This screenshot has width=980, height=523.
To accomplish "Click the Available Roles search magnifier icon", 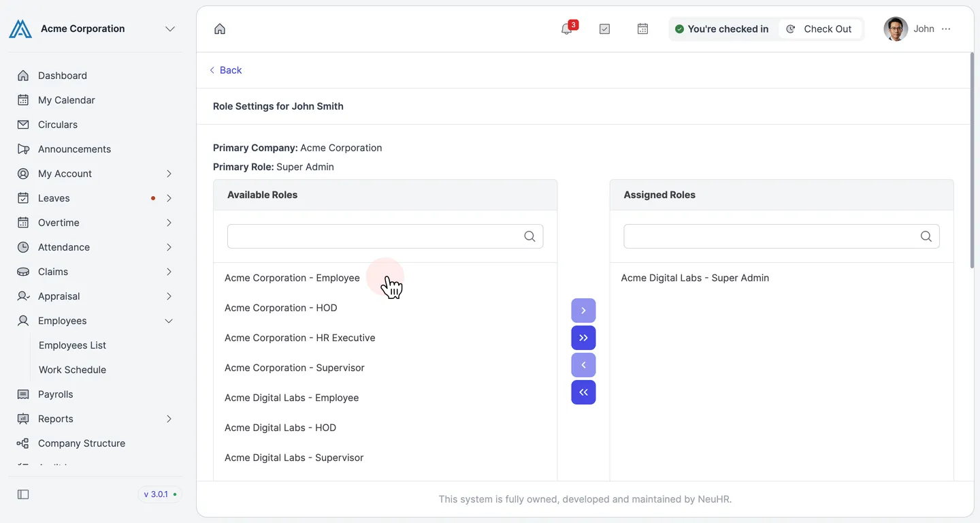I will 529,236.
